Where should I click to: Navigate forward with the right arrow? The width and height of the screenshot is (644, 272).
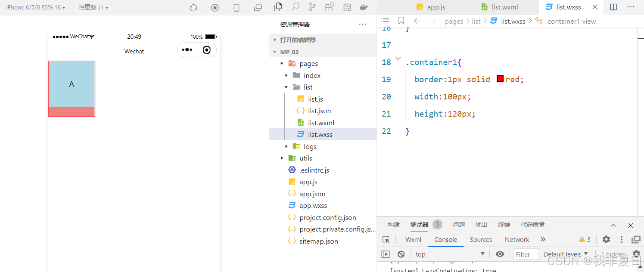tap(432, 21)
